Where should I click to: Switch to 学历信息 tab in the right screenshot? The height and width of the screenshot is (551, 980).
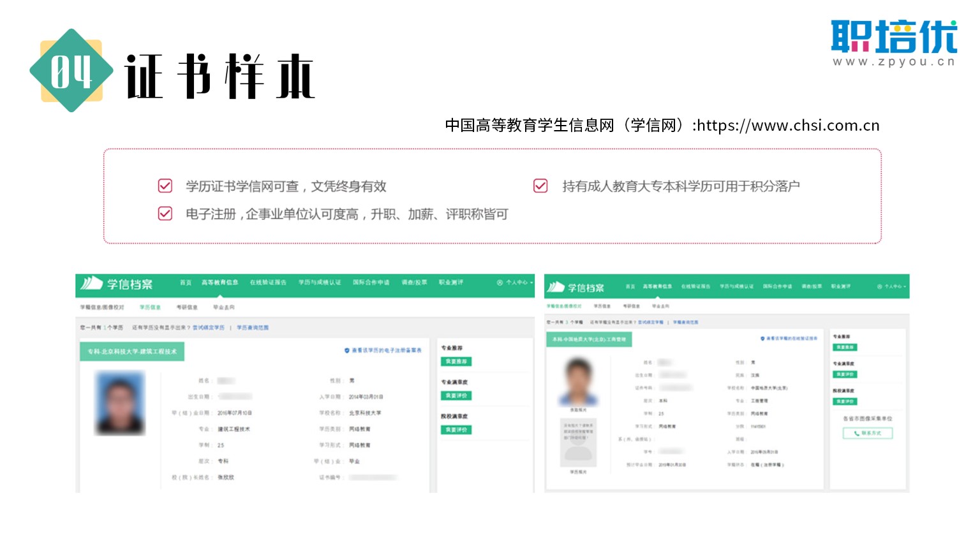[602, 307]
